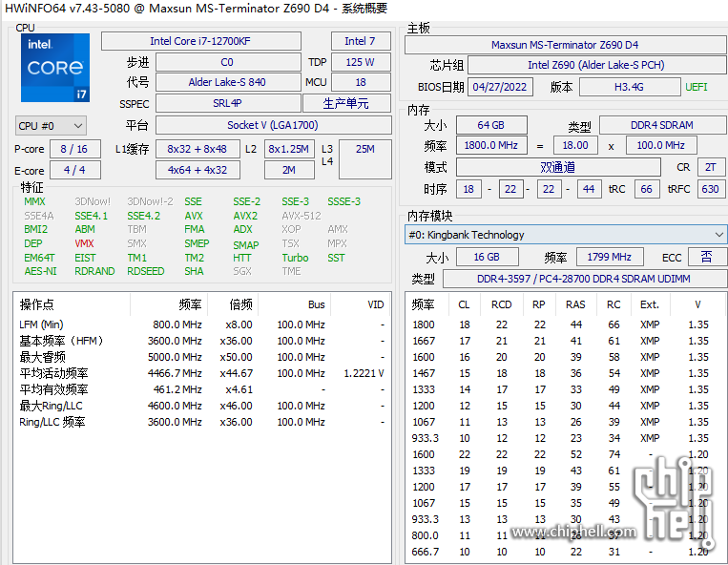Select the Ring/LLC 频率 row

202,422
